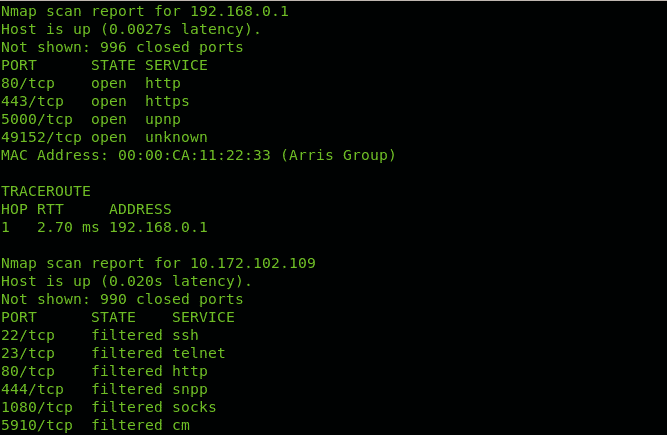Click the HOP RTT ADDRESS column header row
Image resolution: width=667 pixels, height=435 pixels.
(86, 209)
